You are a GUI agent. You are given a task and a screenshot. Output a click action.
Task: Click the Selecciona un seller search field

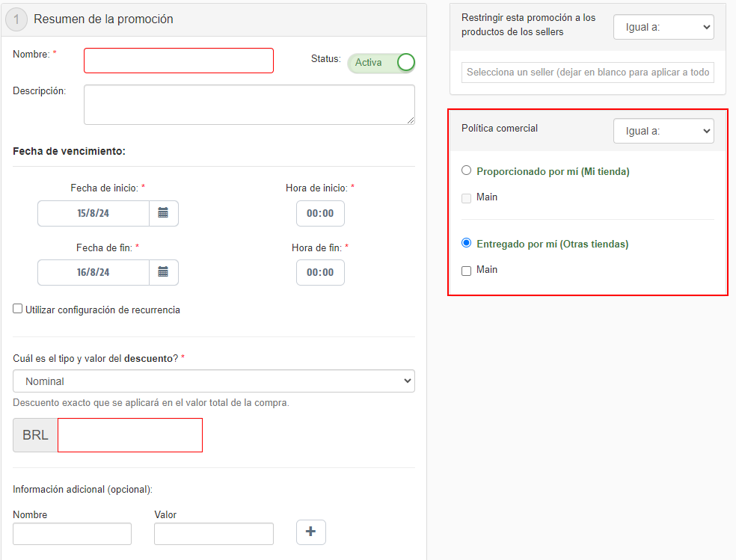(588, 73)
